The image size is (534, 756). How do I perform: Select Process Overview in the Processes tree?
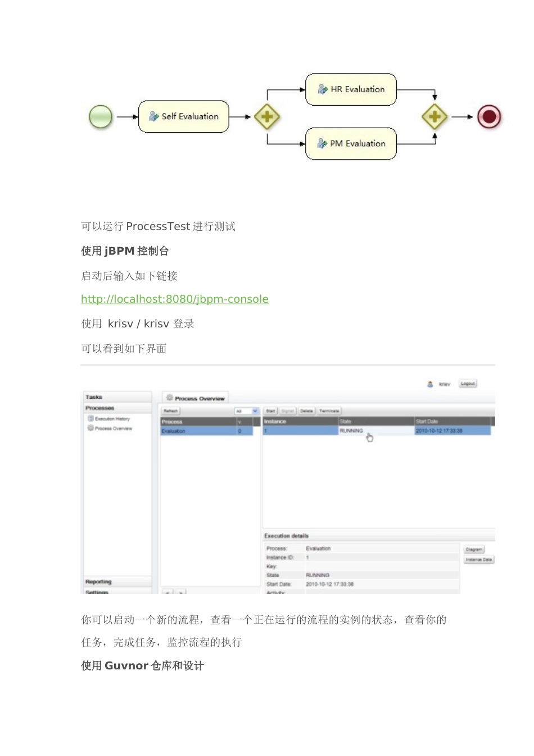coord(114,429)
